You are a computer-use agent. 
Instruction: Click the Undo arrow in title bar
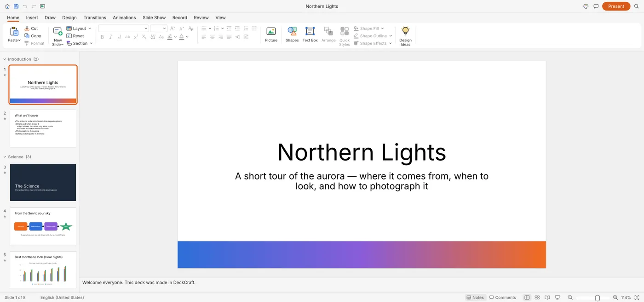25,6
